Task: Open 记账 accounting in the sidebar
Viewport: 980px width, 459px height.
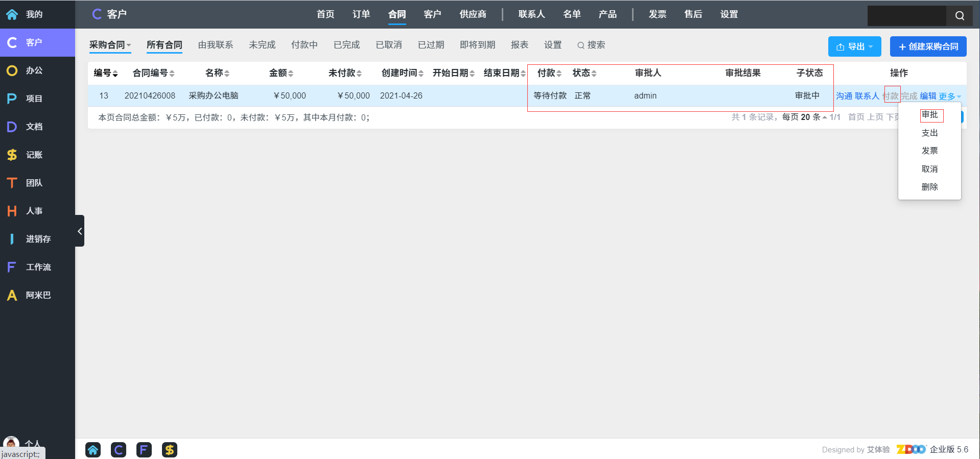Action: pos(34,155)
